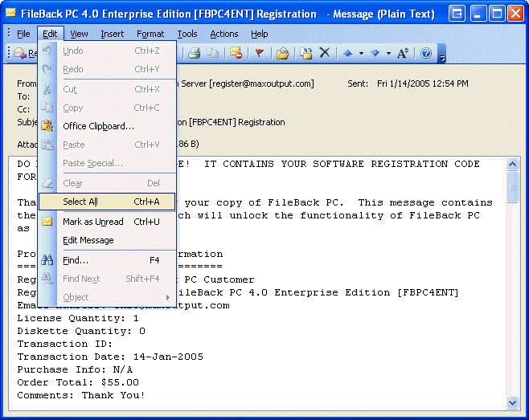Choose Select All from the Edit menu
This screenshot has width=529, height=420.
(107, 202)
